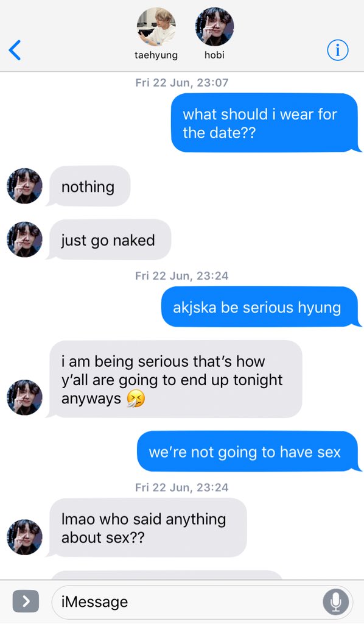
Task: Select the "what should i wear" bubble
Action: click(265, 123)
